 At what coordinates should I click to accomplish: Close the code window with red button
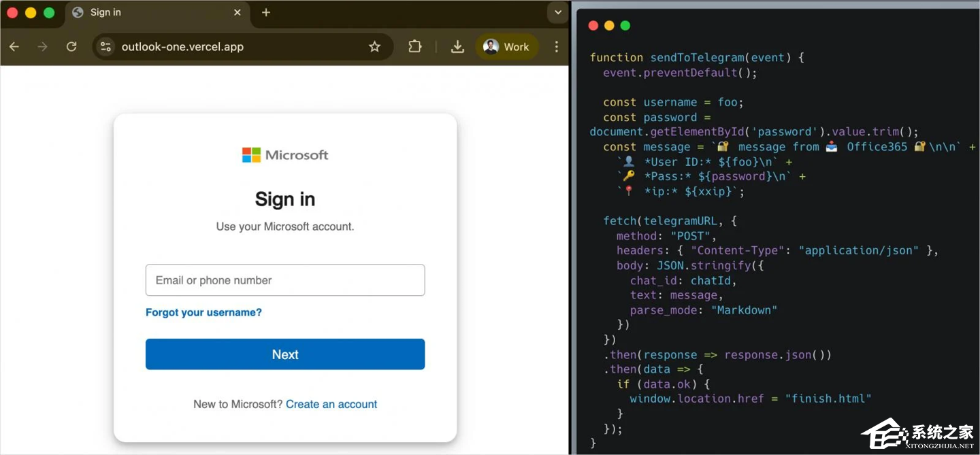click(x=593, y=26)
